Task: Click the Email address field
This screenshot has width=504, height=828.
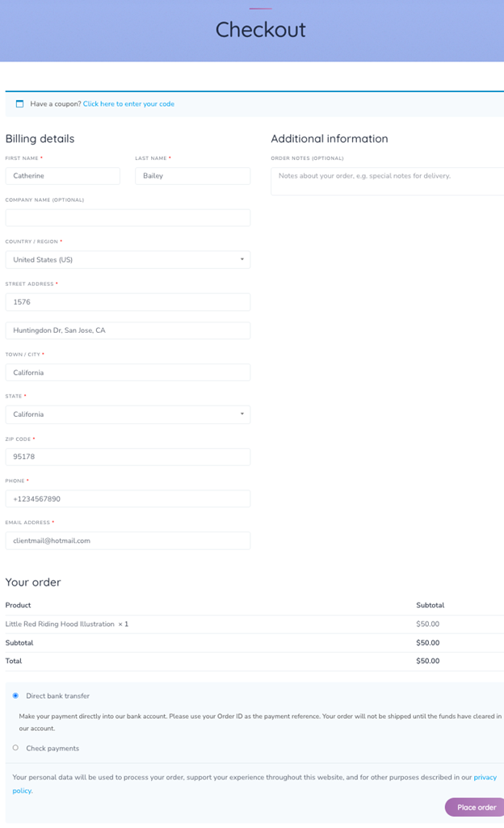Action: pos(127,540)
